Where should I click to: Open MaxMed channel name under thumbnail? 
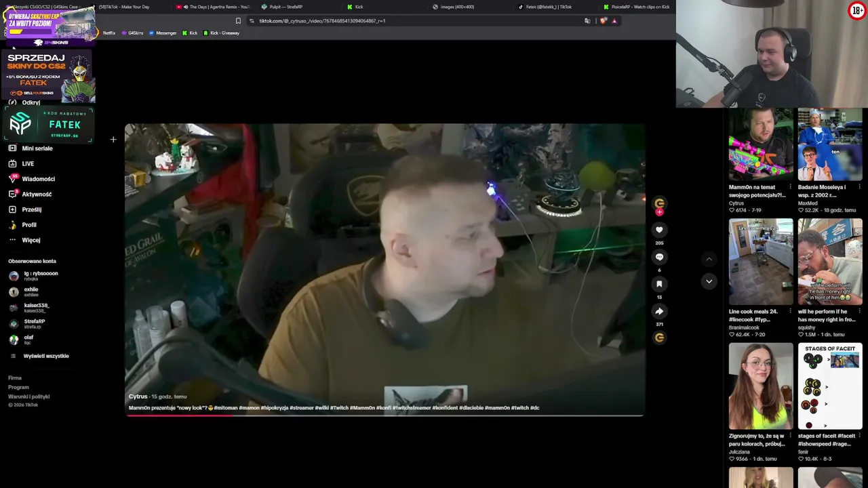[x=808, y=203]
